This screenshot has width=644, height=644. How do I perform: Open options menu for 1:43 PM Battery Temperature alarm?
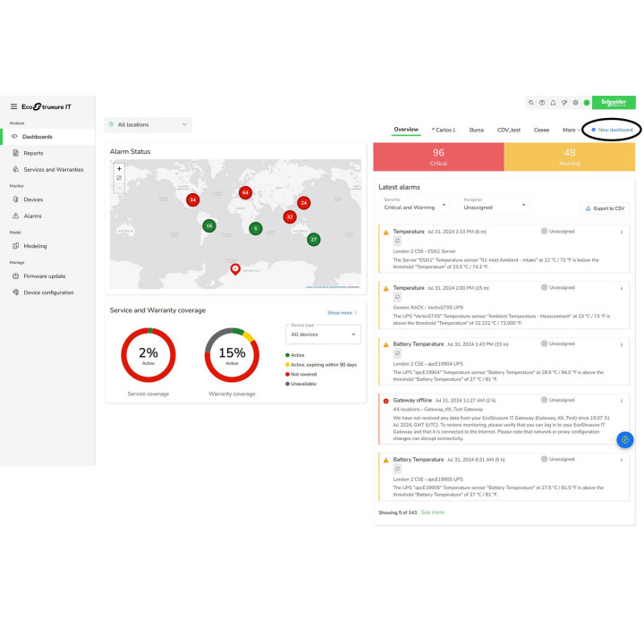click(622, 344)
